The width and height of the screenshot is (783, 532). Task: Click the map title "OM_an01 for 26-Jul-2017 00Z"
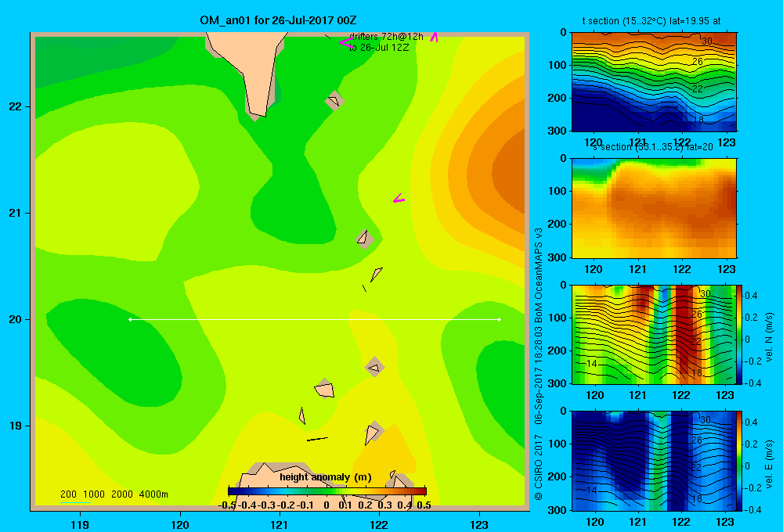(x=278, y=20)
